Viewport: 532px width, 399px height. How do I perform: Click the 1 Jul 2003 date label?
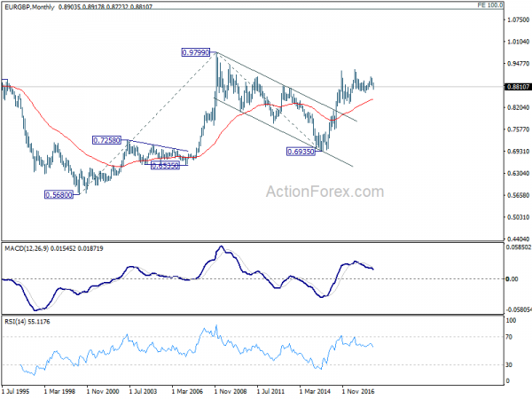(143, 391)
